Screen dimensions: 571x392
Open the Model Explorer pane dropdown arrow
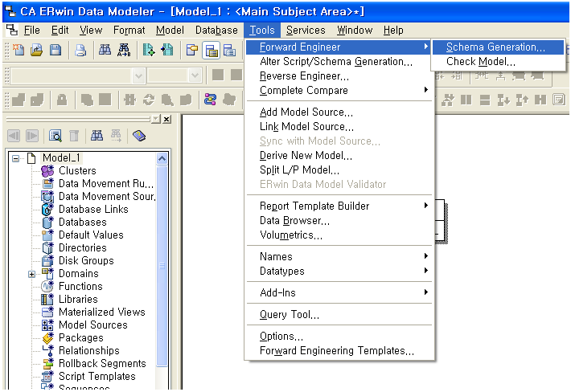coord(156,119)
